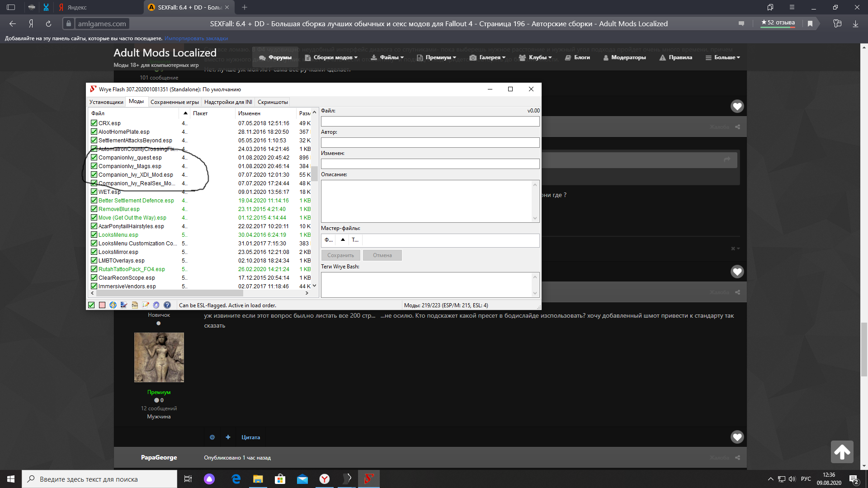The image size is (868, 488).
Task: Launch Fallout 4 via Vault Boy icon
Action: tap(113, 305)
